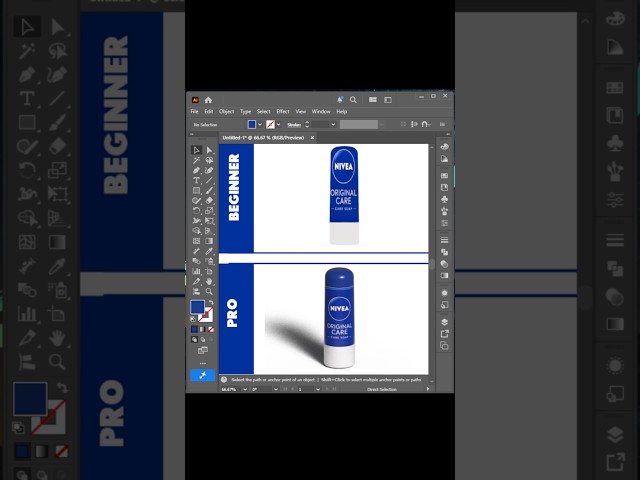This screenshot has height=480, width=640.
Task: Open the Appearance panel sun icon
Action: click(x=444, y=293)
